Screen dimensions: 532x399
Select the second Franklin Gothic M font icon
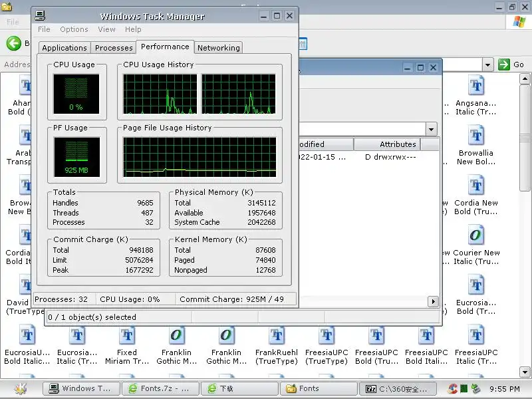click(x=226, y=334)
